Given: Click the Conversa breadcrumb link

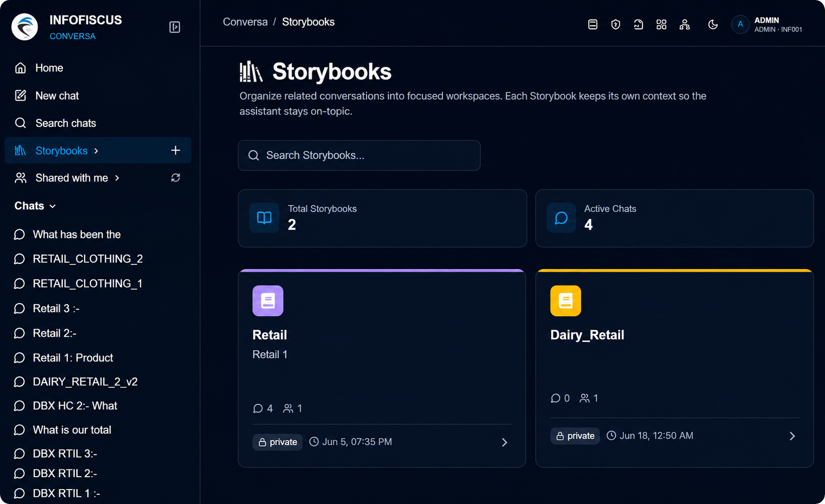Looking at the screenshot, I should [x=245, y=22].
